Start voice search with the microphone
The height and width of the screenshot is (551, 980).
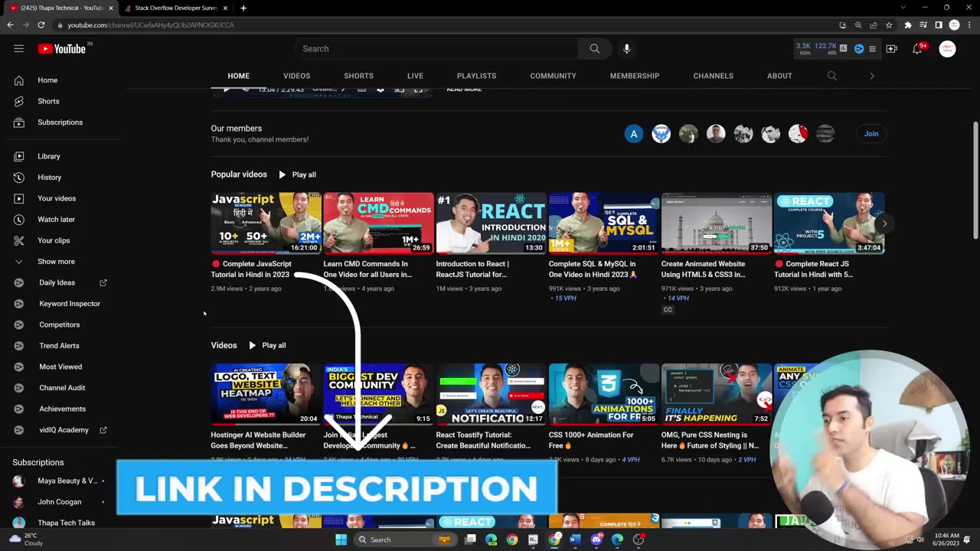click(x=626, y=49)
